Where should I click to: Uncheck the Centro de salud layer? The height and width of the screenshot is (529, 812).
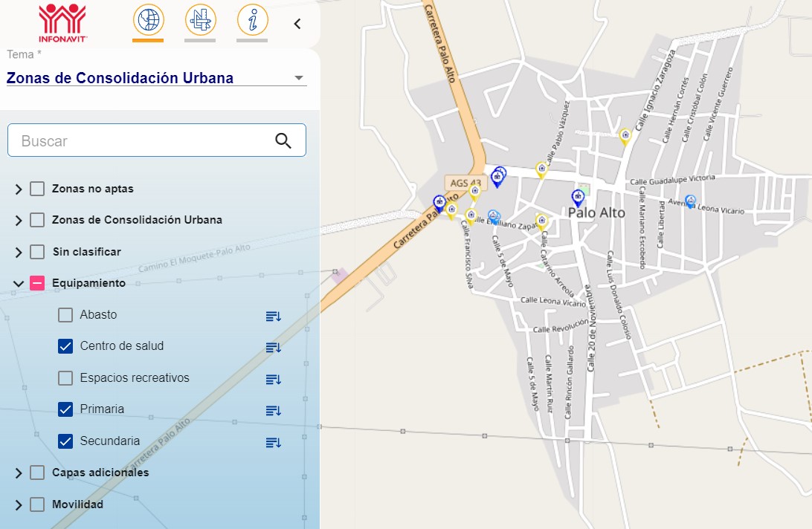click(x=65, y=346)
